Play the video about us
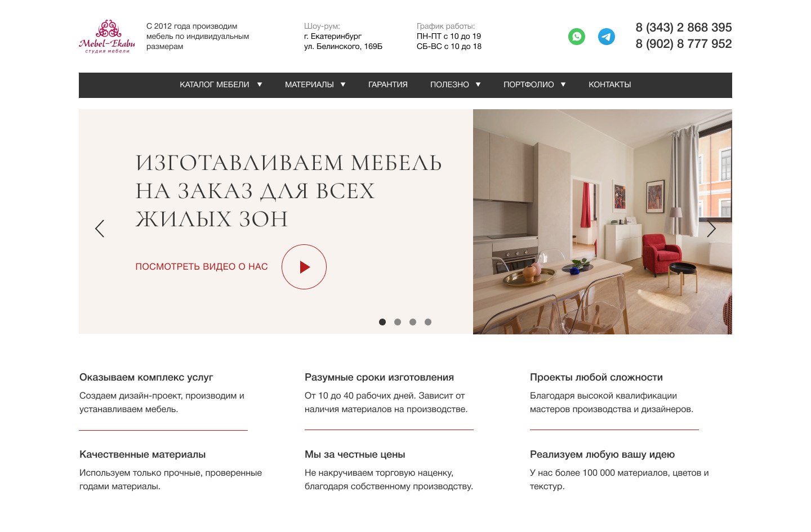The height and width of the screenshot is (532, 811). (304, 267)
